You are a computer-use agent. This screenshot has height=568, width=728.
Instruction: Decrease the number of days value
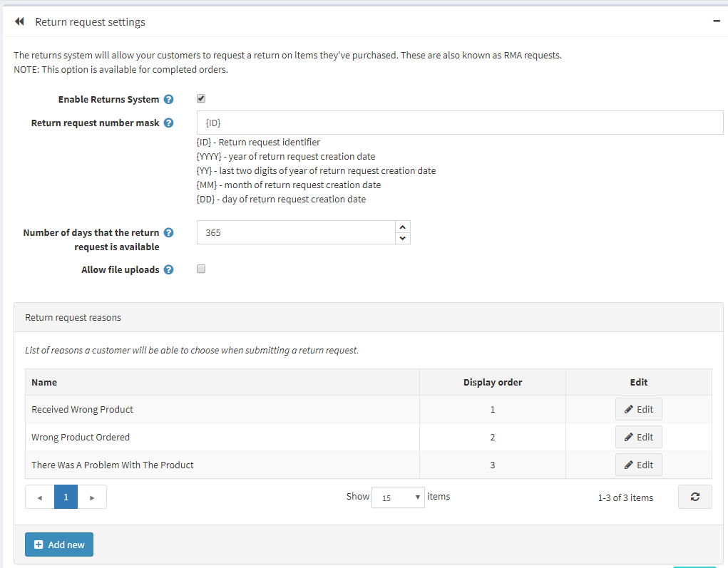pos(403,238)
